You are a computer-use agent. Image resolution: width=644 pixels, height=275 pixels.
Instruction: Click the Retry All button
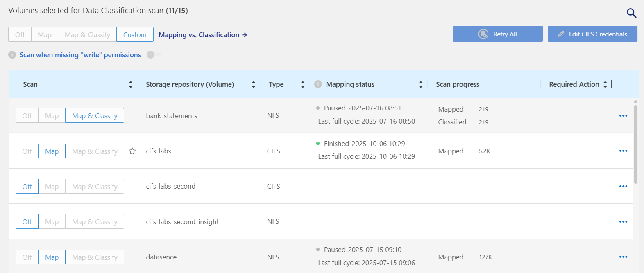497,34
